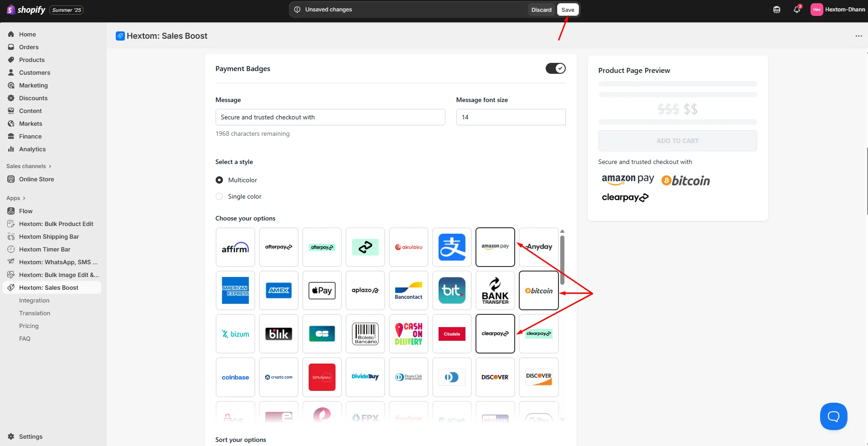Open the FAQ sub-page
Image resolution: width=868 pixels, height=446 pixels.
click(25, 338)
